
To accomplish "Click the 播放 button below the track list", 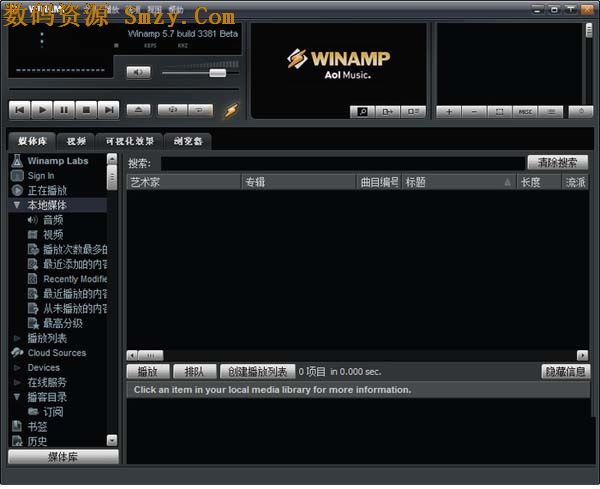I will pos(148,372).
